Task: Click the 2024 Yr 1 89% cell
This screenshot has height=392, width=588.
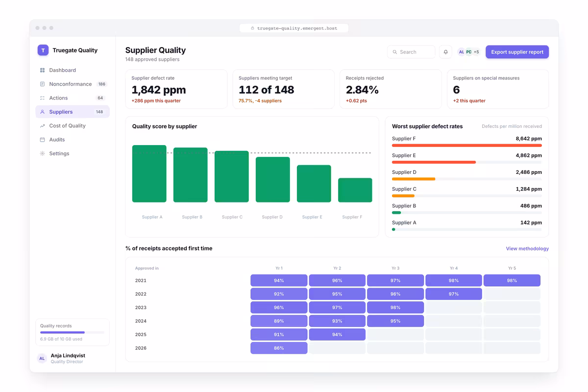Action: (x=279, y=321)
